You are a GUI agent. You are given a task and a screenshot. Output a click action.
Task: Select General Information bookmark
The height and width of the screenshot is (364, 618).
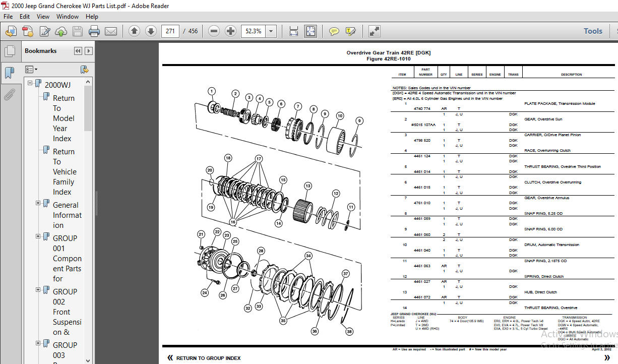67,215
